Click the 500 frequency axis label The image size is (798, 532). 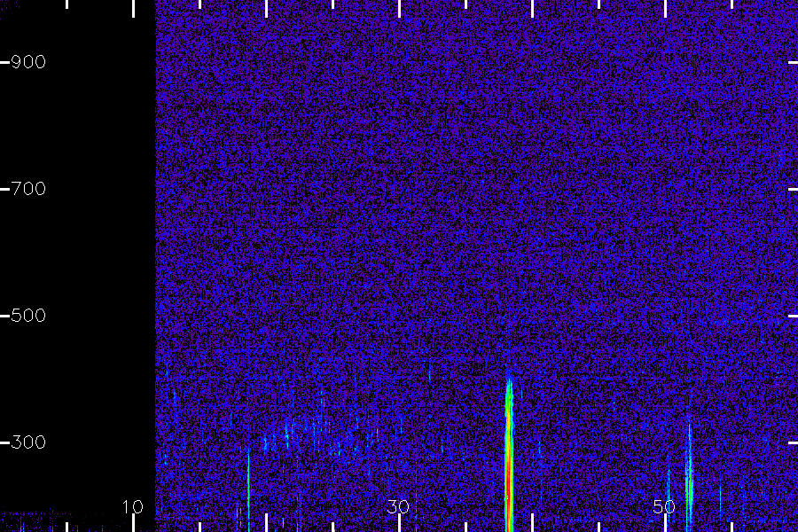pos(28,316)
